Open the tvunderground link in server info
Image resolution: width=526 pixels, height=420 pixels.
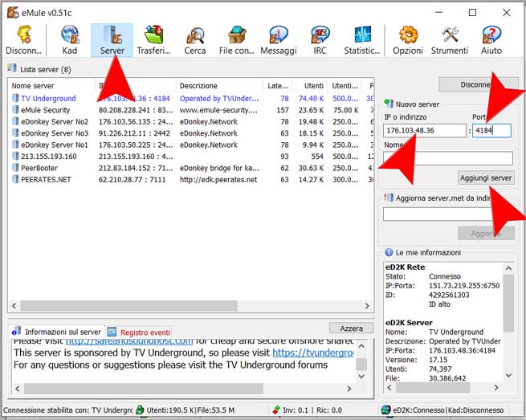313,353
